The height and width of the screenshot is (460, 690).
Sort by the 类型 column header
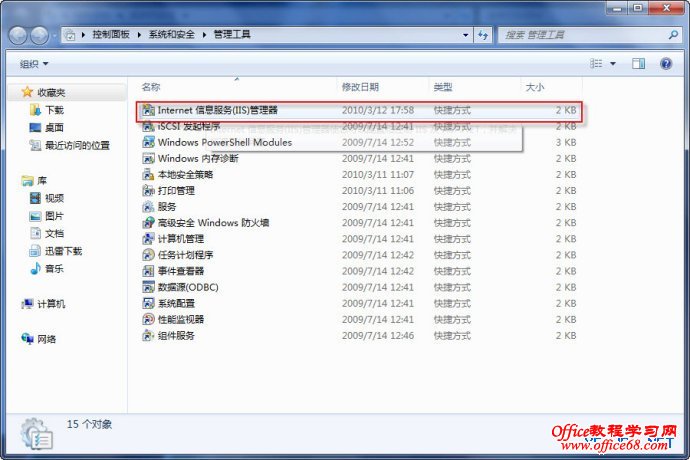(443, 87)
